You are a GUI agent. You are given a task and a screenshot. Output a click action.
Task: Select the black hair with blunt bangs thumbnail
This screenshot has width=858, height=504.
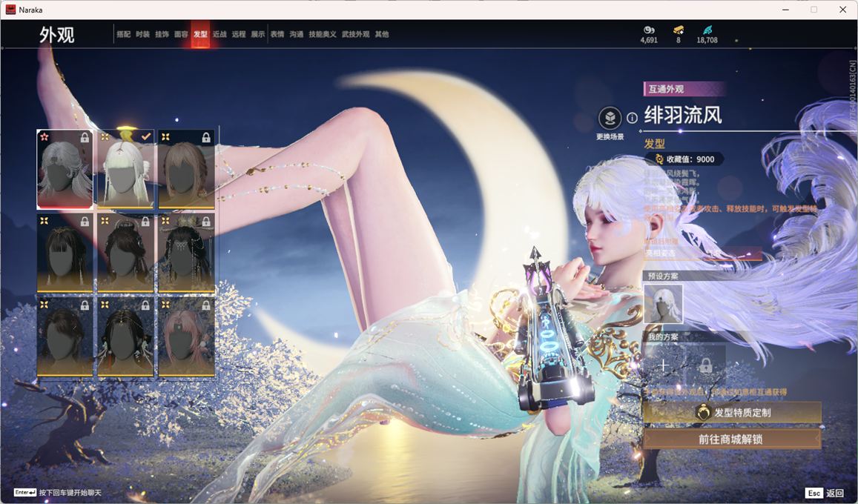(x=65, y=253)
